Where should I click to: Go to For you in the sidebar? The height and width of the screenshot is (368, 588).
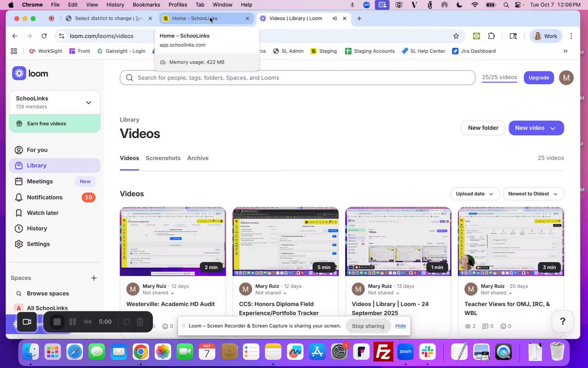[x=55, y=150]
